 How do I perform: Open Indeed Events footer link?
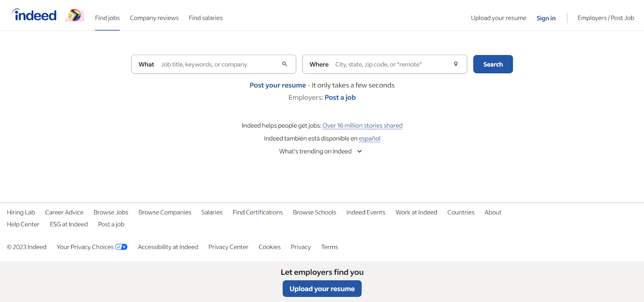[365, 212]
